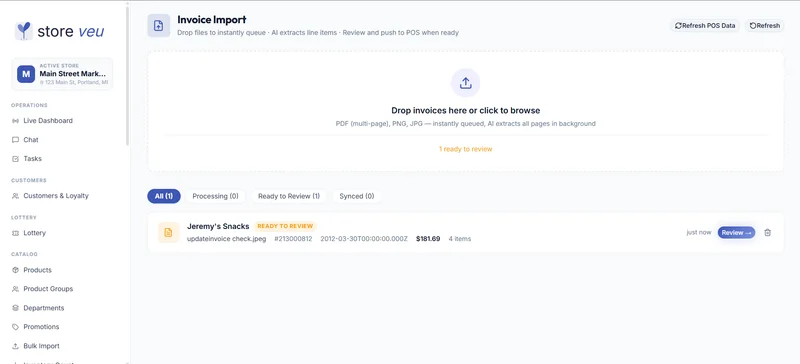This screenshot has width=800, height=364.
Task: Click 'Drop invoices here or click to browse'
Action: [465, 110]
